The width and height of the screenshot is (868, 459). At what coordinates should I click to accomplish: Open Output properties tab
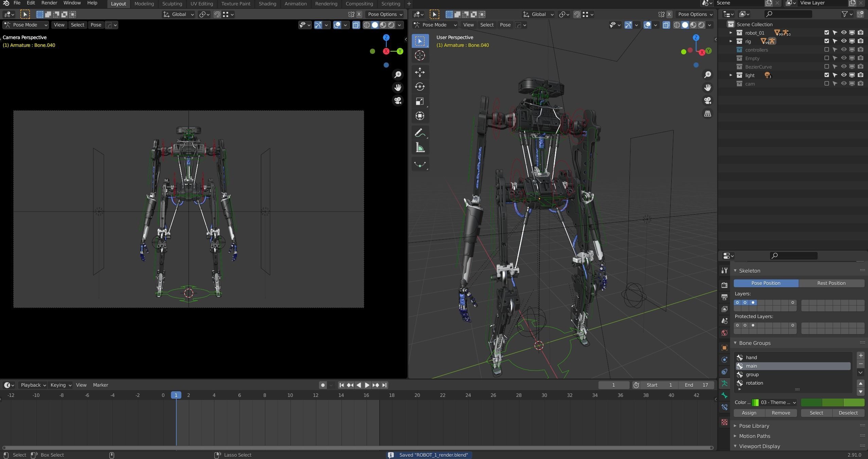tap(724, 297)
